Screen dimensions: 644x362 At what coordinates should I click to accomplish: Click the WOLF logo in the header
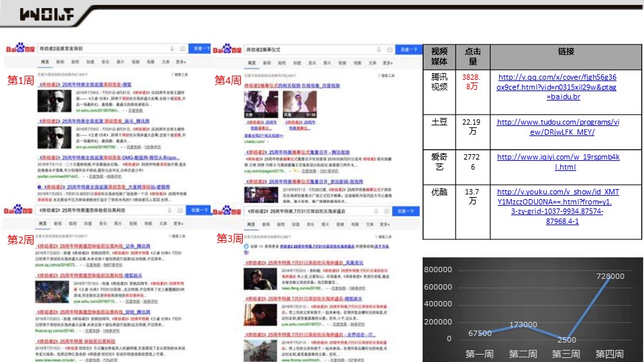[47, 14]
